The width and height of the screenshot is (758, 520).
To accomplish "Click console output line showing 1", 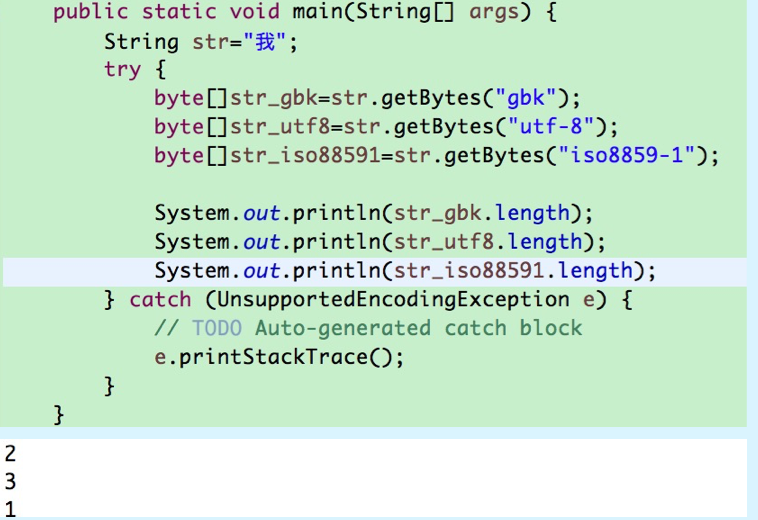I will [x=11, y=509].
